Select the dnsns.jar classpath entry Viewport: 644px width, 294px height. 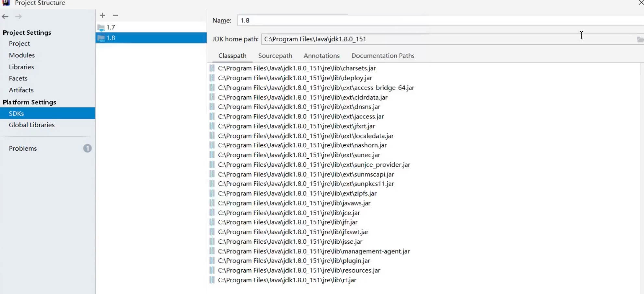(x=299, y=107)
